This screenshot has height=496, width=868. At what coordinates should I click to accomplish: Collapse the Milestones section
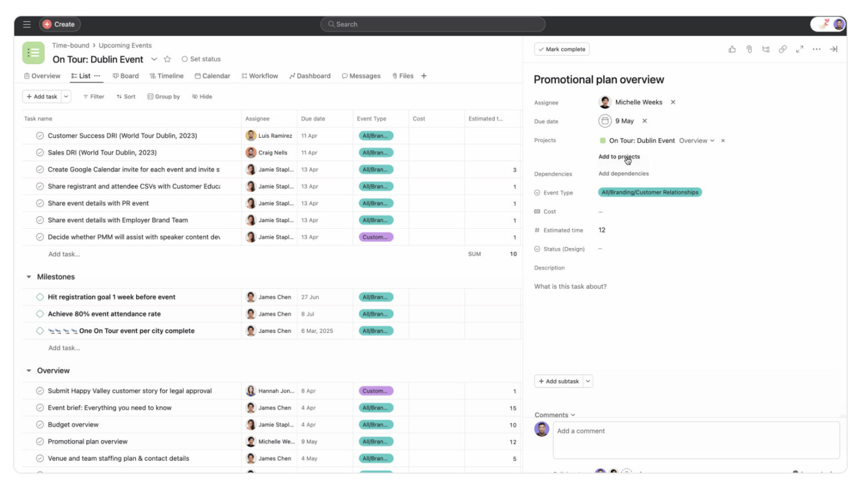pyautogui.click(x=29, y=277)
